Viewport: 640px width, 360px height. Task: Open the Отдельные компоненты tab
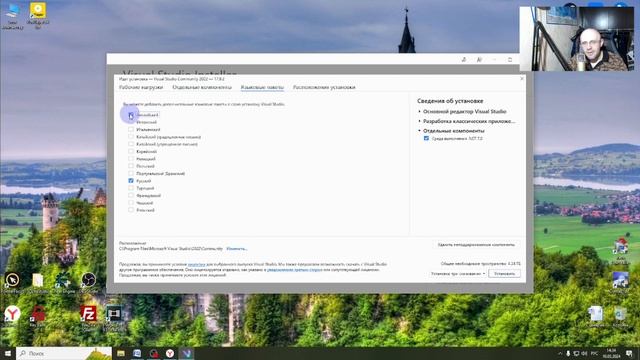point(202,87)
